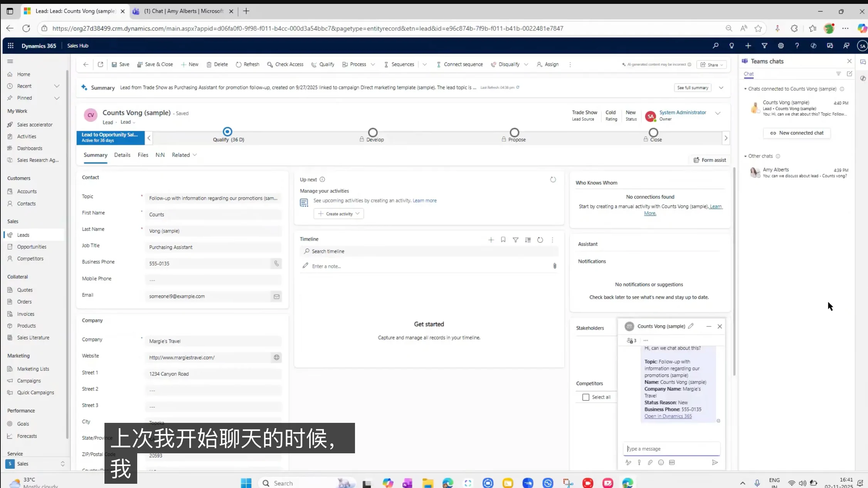Open the Share dropdown button
The image size is (868, 488).
[x=712, y=65]
